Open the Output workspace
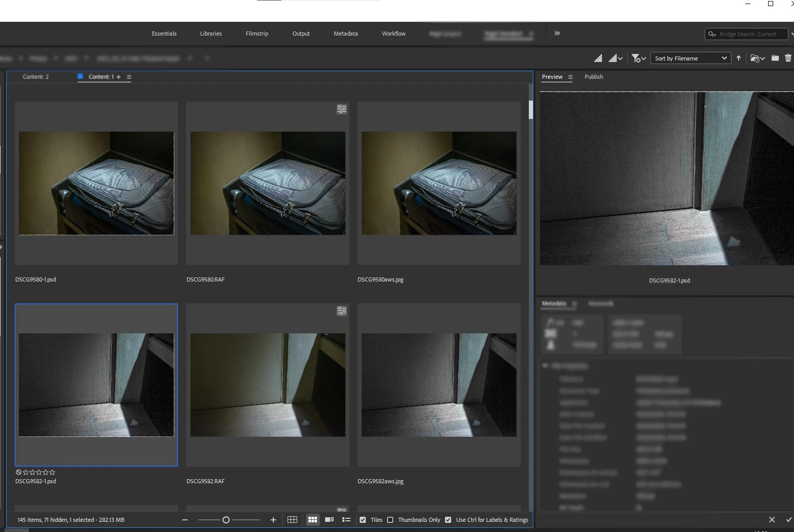The width and height of the screenshot is (794, 532). tap(301, 34)
